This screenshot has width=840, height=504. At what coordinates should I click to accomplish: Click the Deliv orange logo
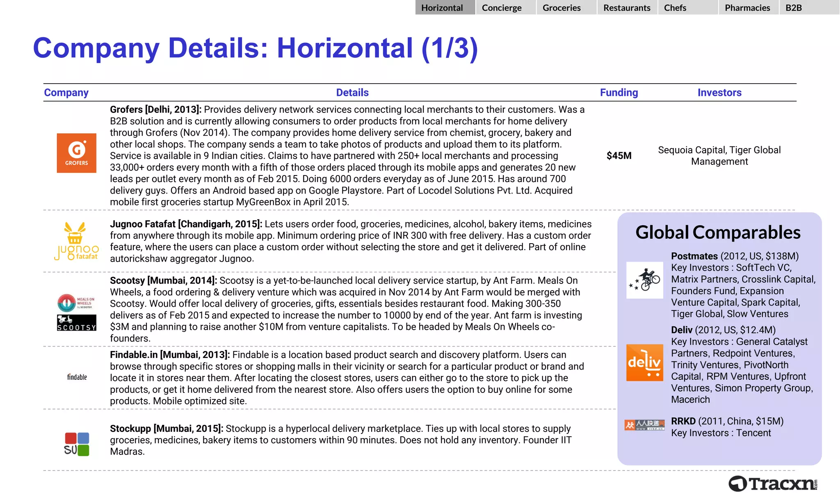tap(644, 363)
